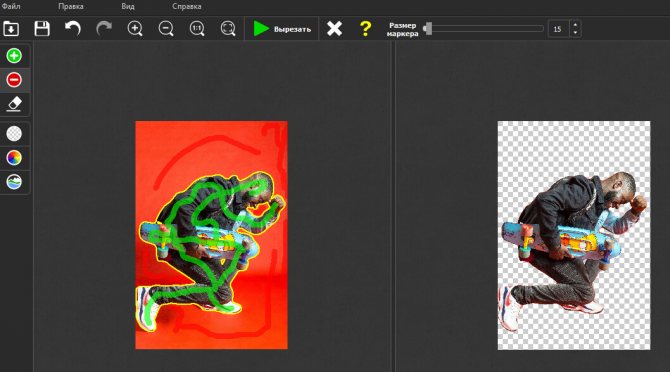Choose solid color background option

point(14,158)
